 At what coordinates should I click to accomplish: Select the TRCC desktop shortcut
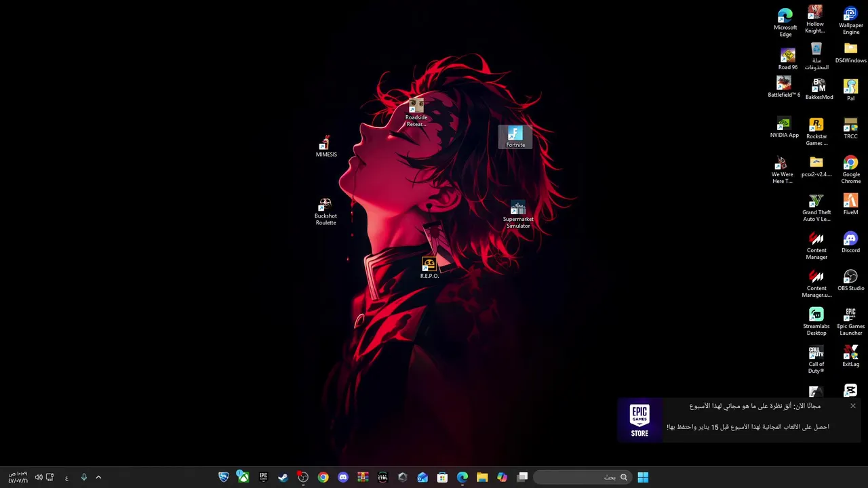[850, 129]
